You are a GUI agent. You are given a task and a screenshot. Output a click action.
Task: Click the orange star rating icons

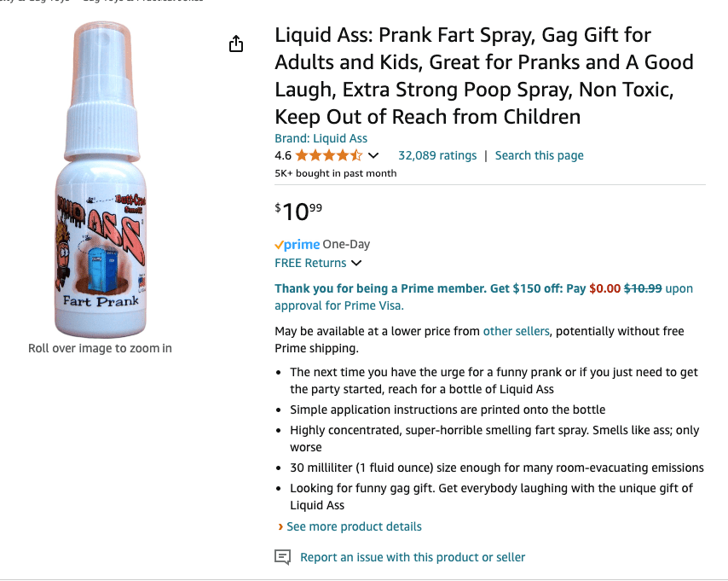tap(329, 155)
